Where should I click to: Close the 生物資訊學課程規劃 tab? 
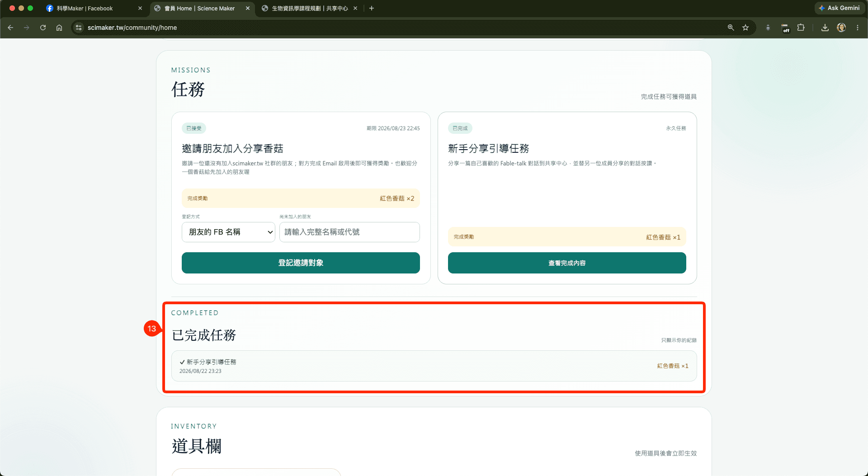coord(355,8)
